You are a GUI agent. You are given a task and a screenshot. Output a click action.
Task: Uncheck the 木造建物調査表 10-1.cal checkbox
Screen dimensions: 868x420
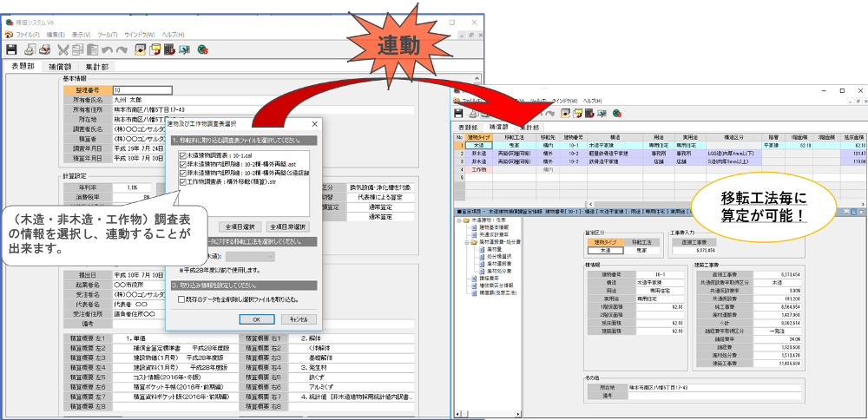click(x=182, y=156)
